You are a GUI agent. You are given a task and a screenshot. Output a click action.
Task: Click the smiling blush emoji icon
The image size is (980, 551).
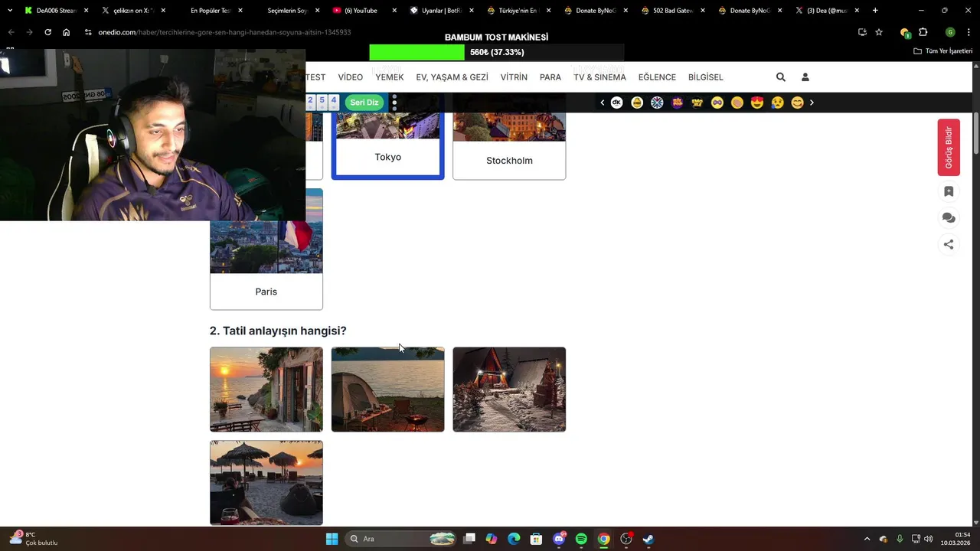797,103
